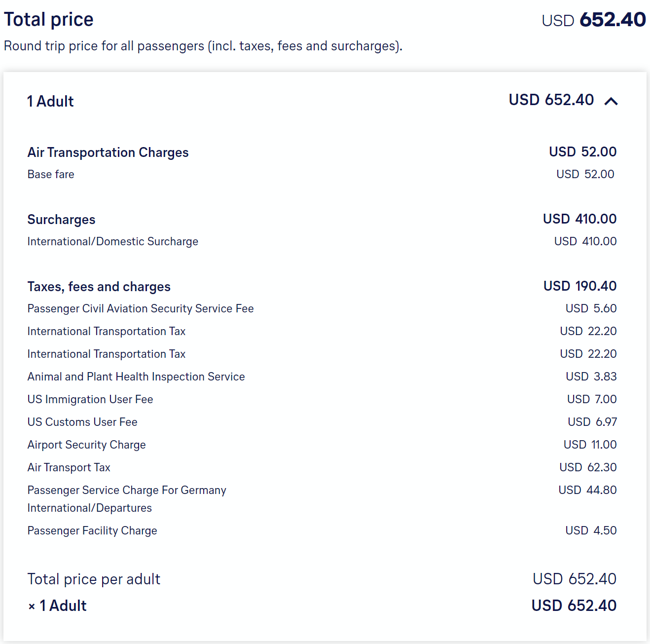650x644 pixels.
Task: Select the Total price heading
Action: pyautogui.click(x=49, y=20)
